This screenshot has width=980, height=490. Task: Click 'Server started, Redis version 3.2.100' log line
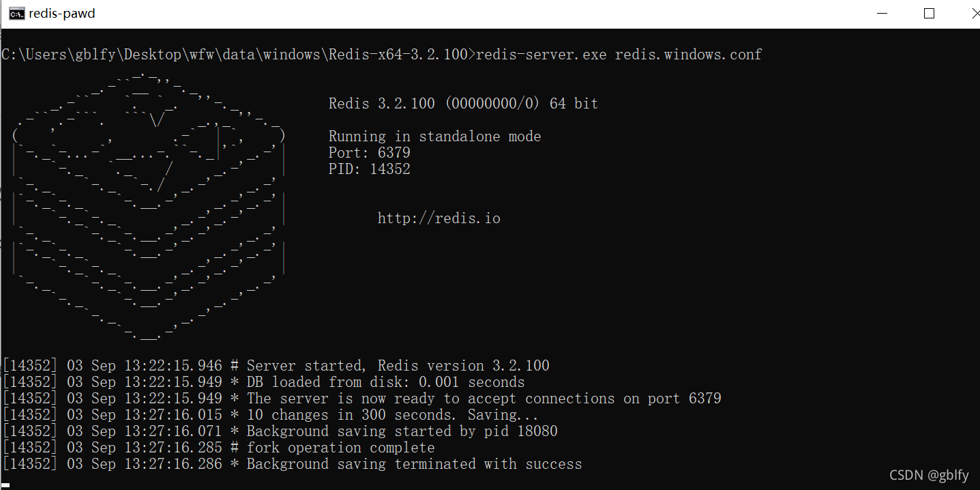(276, 366)
